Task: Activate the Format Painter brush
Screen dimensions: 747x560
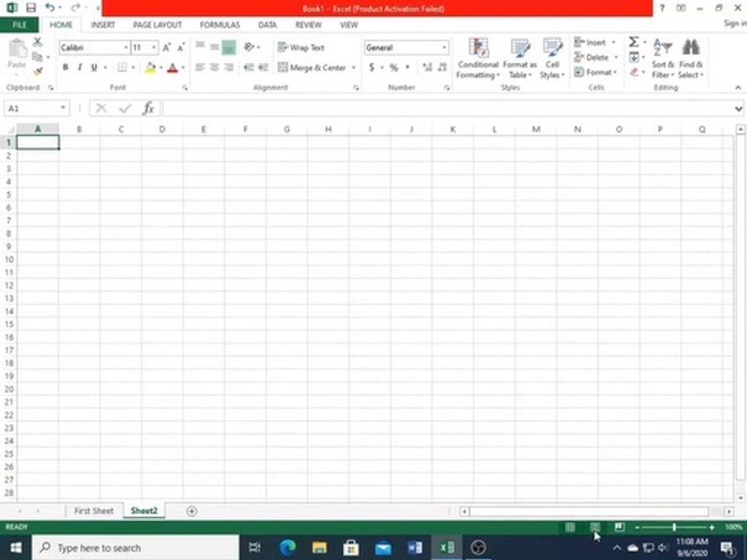Action: pos(37,72)
